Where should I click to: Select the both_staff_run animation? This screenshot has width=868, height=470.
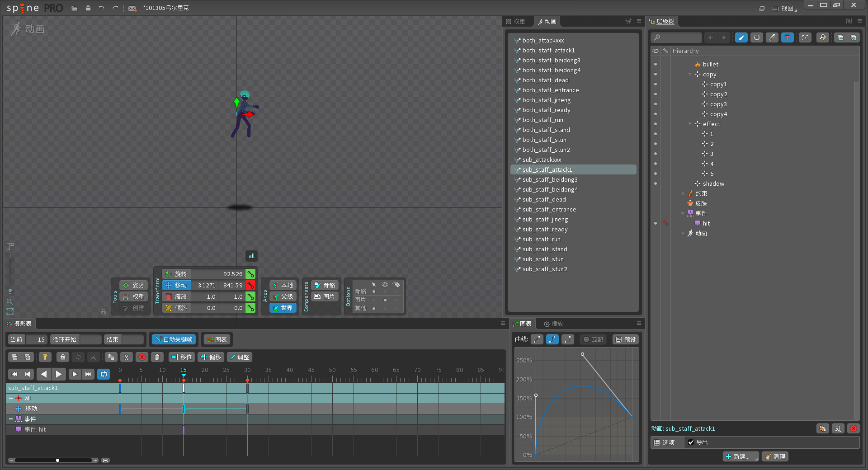tap(542, 120)
